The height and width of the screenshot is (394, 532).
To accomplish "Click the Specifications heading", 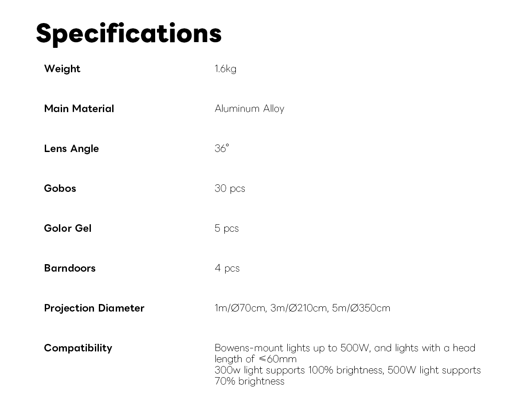I will [129, 33].
